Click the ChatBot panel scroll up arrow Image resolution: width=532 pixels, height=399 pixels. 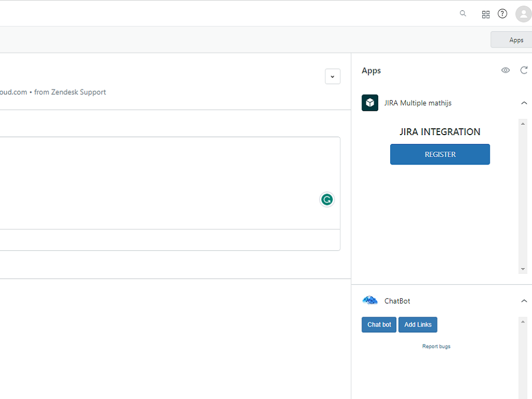pos(523,322)
